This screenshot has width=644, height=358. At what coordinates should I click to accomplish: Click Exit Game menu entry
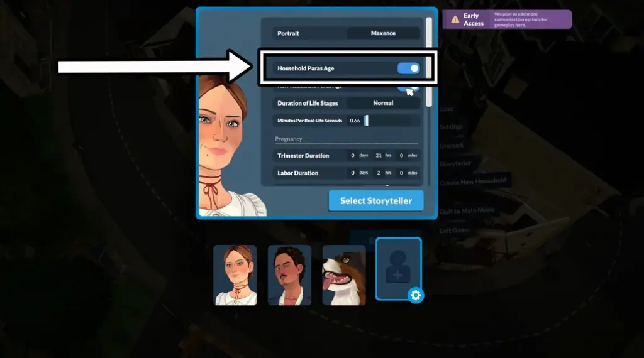click(x=454, y=231)
